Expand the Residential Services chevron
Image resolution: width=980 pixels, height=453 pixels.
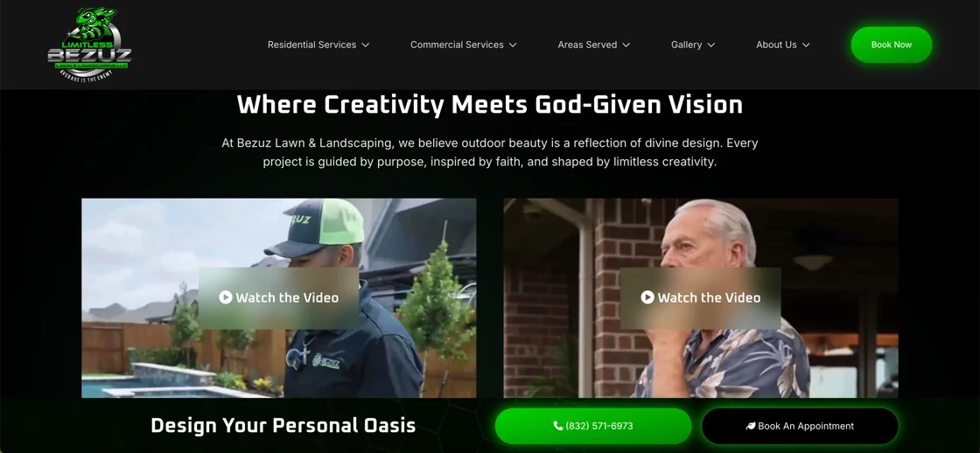(366, 45)
